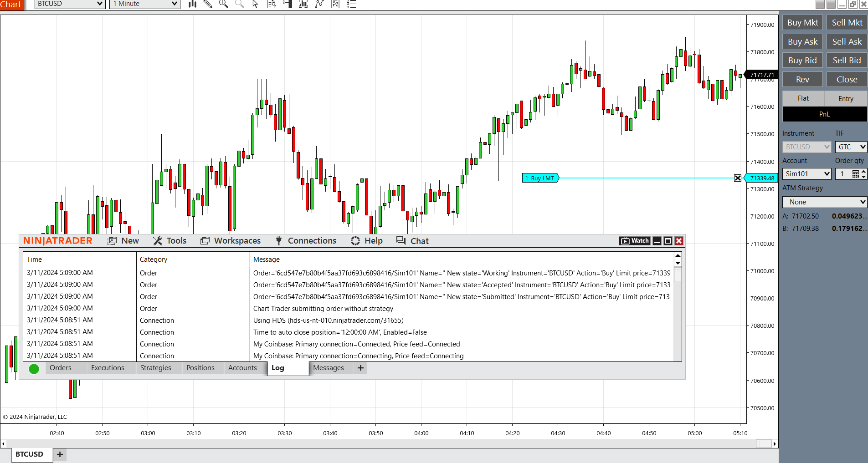Add a new tab in Control Center
Viewport: 868px width, 463px height.
(x=360, y=368)
